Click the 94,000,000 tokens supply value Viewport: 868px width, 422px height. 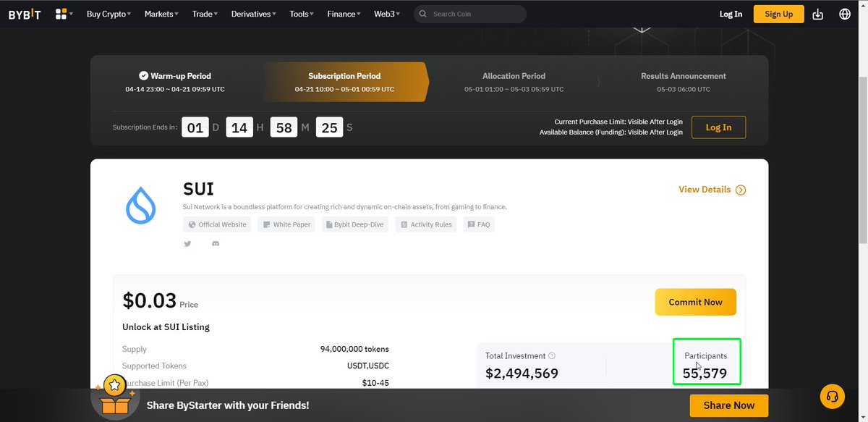[x=354, y=349]
